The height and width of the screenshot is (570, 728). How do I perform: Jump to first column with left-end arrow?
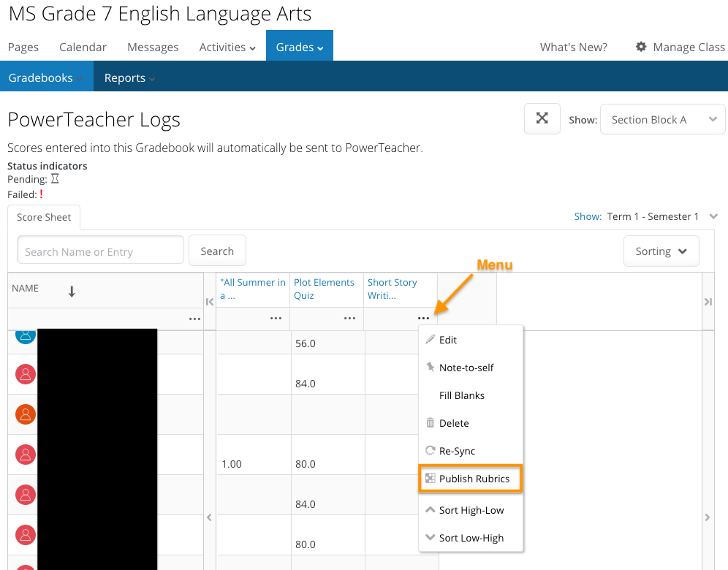point(210,302)
